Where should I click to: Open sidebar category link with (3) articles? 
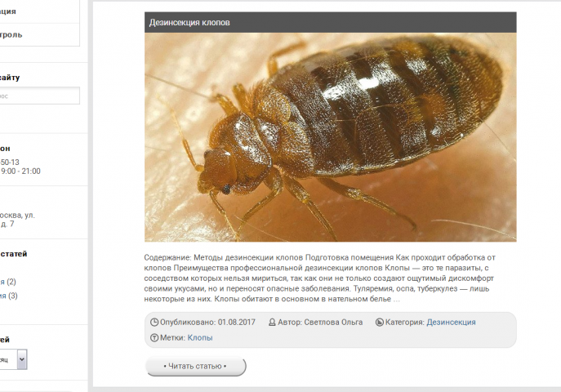pyautogui.click(x=3, y=296)
